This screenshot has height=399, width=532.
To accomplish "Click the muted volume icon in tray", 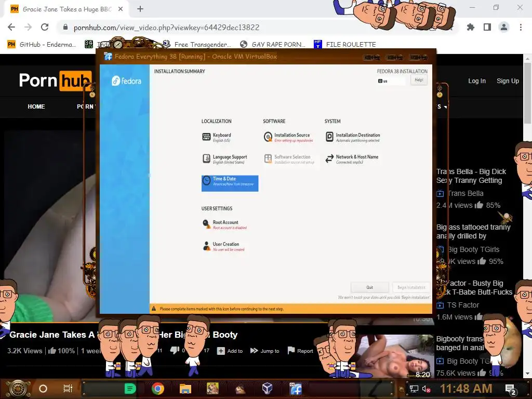I will coord(426,389).
